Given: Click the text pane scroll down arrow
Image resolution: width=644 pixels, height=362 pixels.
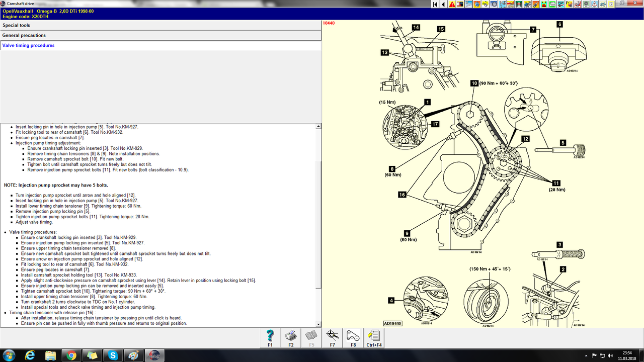Looking at the screenshot, I should (x=318, y=324).
